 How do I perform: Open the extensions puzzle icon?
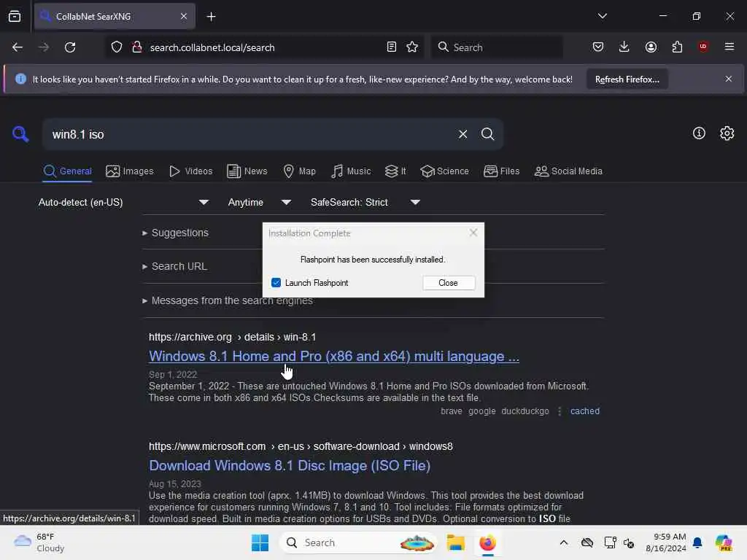pyautogui.click(x=677, y=47)
